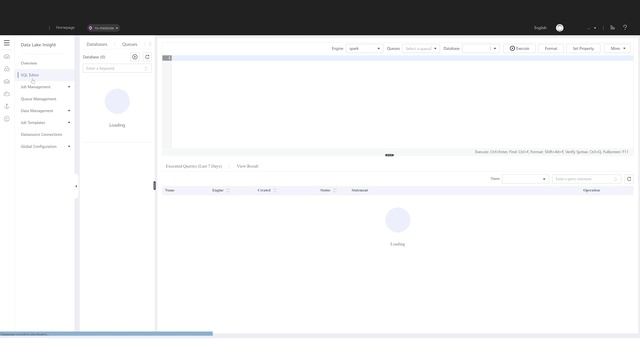This screenshot has height=360, width=640.
Task: Go to Homepage in the top bar
Action: [x=65, y=28]
